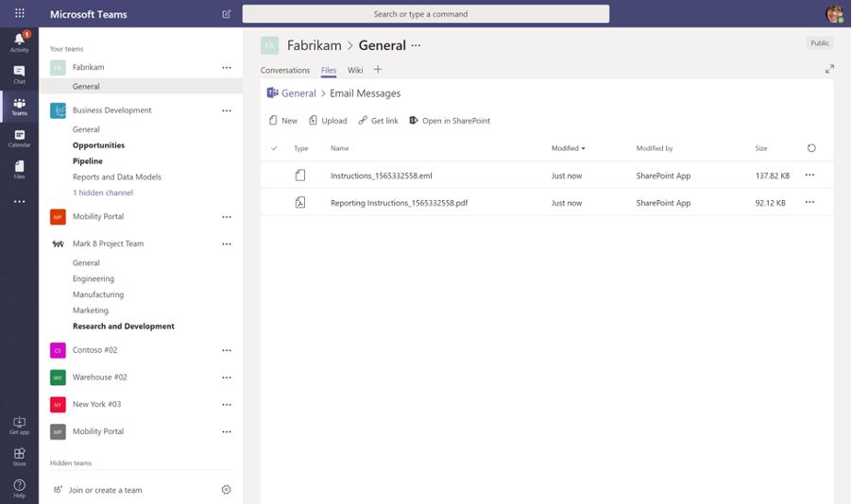This screenshot has width=852, height=504.
Task: Open more options for Business Development team
Action: 227,110
